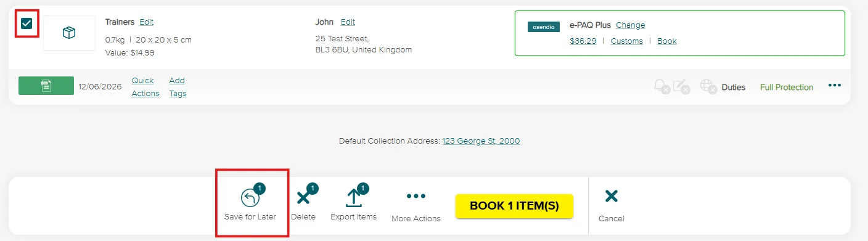Cancel the selection with X icon
This screenshot has width=868, height=241.
611,197
